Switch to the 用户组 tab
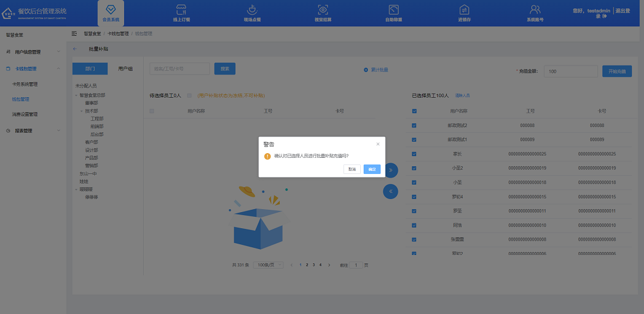 click(125, 69)
